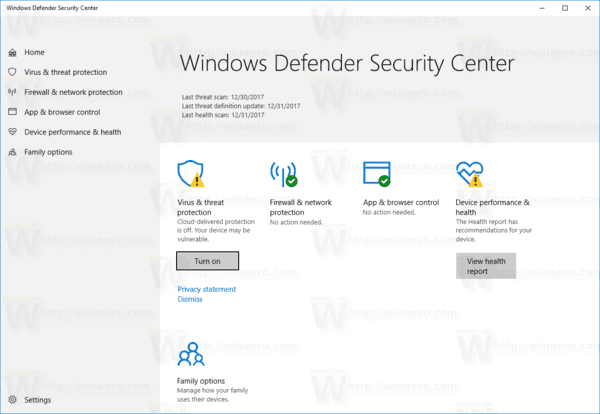Click 'Last health scan: 12/31/2017' text
Screen dimensions: 600x414
pos(223,115)
